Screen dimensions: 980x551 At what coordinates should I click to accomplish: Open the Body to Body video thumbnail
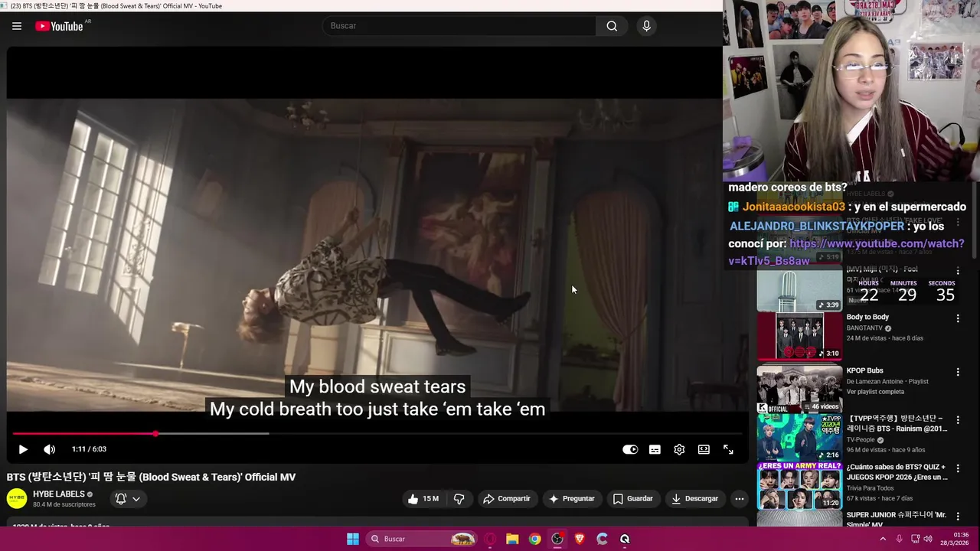pyautogui.click(x=799, y=335)
